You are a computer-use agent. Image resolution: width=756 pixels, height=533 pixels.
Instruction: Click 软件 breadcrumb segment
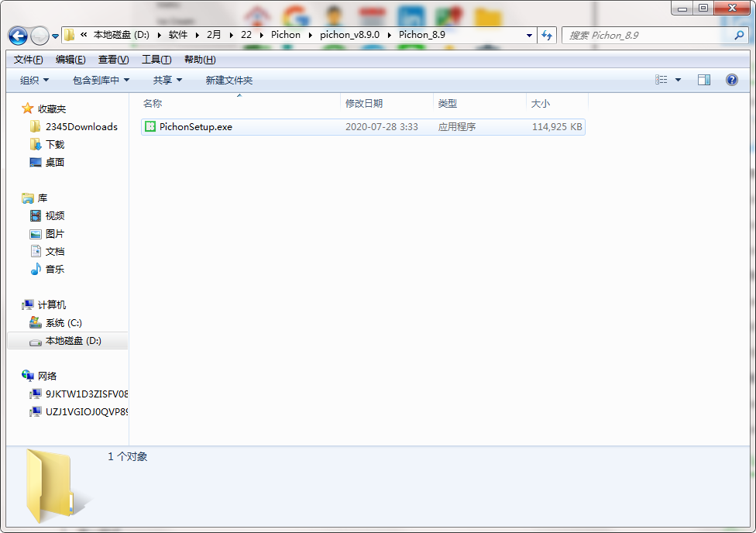tap(178, 35)
